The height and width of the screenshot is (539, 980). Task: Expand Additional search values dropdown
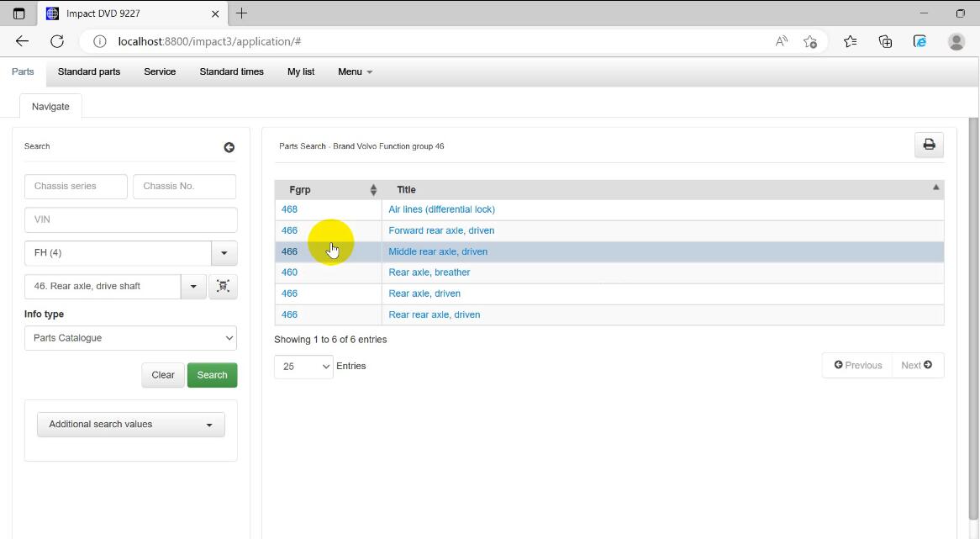pyautogui.click(x=130, y=425)
